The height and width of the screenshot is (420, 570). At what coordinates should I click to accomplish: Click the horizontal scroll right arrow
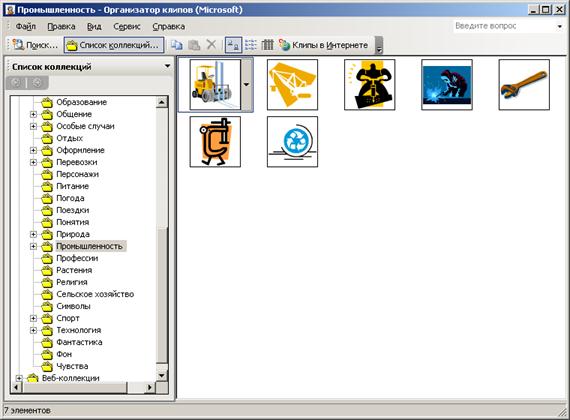click(x=150, y=388)
